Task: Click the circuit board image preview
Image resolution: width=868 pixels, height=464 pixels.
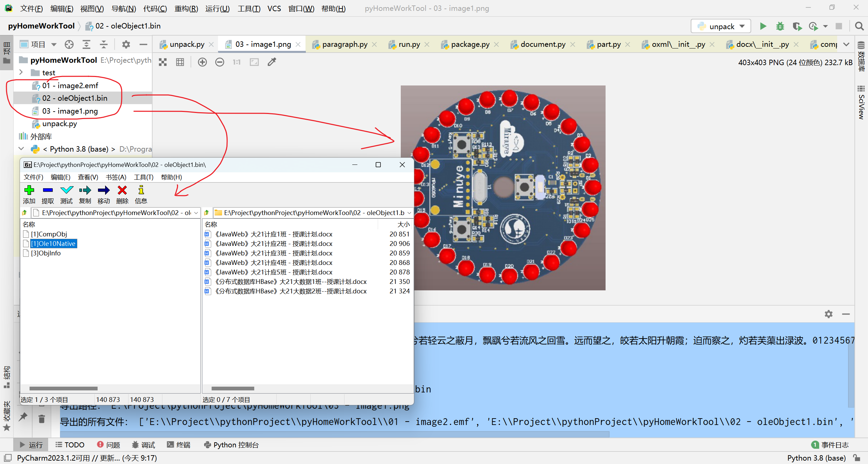Action: [503, 188]
